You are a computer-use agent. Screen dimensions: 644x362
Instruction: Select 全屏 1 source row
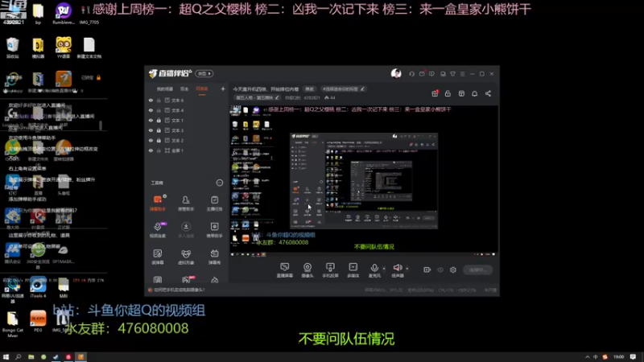tap(187, 150)
